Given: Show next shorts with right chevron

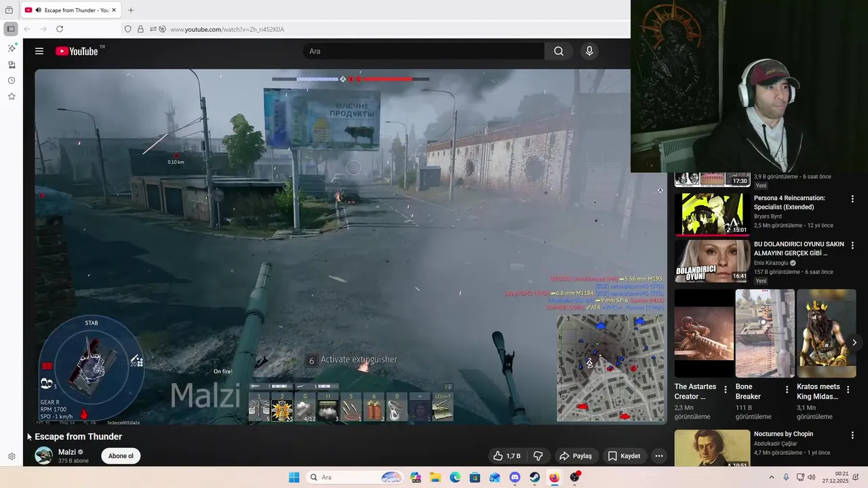Looking at the screenshot, I should 854,342.
